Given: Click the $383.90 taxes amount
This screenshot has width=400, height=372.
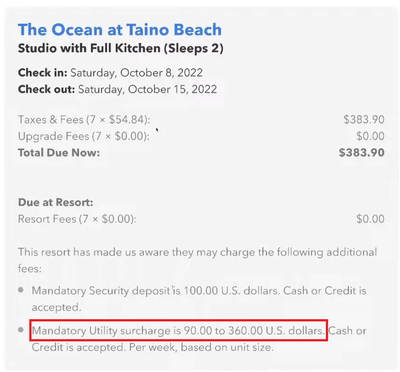Looking at the screenshot, I should [364, 120].
